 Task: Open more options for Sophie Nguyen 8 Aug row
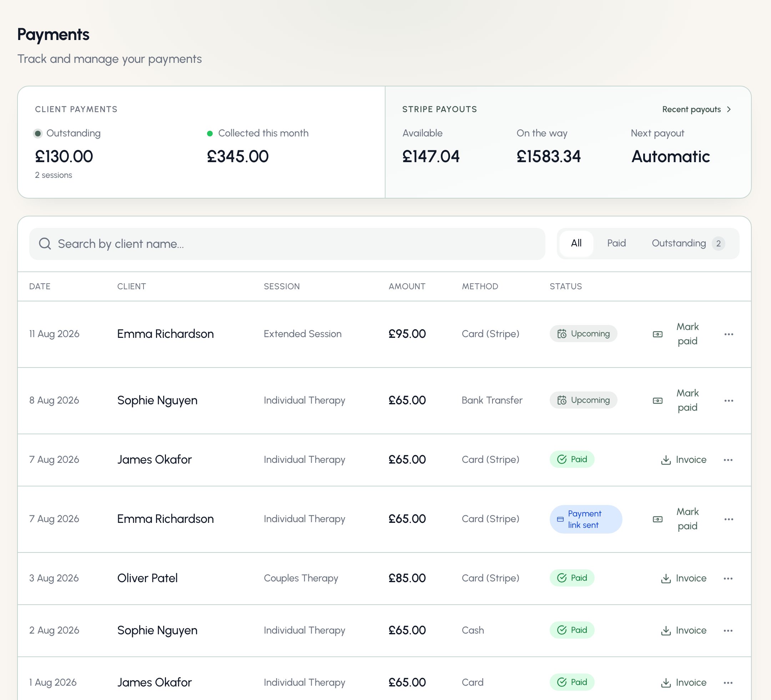pyautogui.click(x=729, y=401)
